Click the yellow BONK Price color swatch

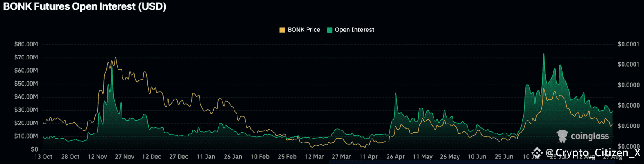tap(282, 30)
